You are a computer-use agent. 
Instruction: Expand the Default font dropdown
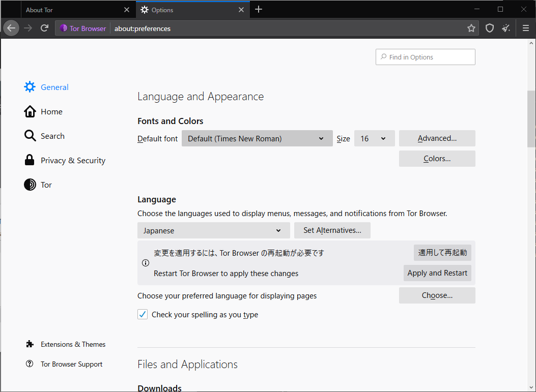point(257,138)
